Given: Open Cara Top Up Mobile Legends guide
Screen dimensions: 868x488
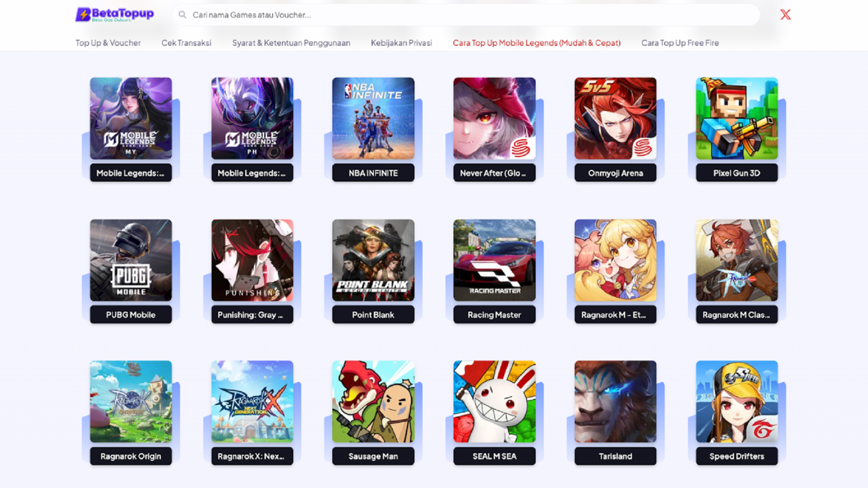Looking at the screenshot, I should pyautogui.click(x=537, y=43).
